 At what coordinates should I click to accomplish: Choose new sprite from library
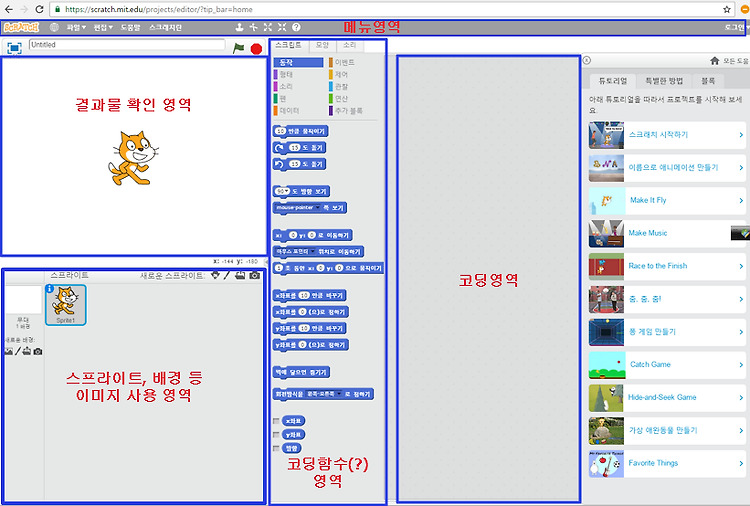pyautogui.click(x=215, y=275)
